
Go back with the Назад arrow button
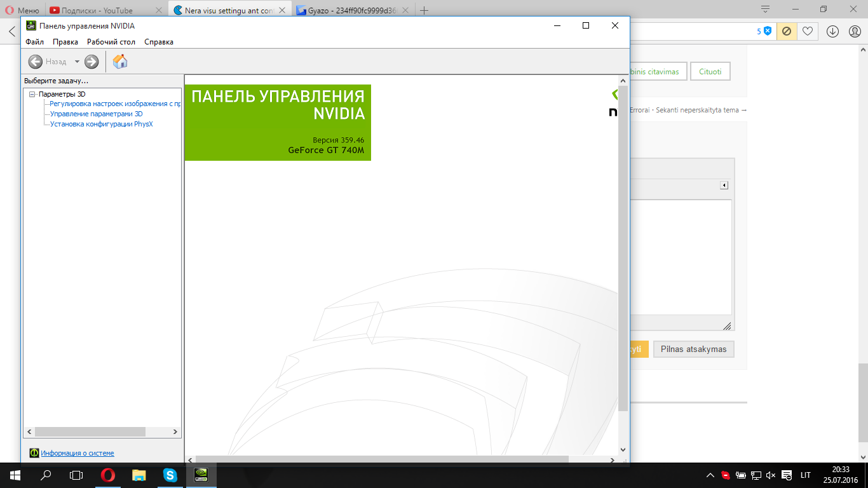(36, 62)
